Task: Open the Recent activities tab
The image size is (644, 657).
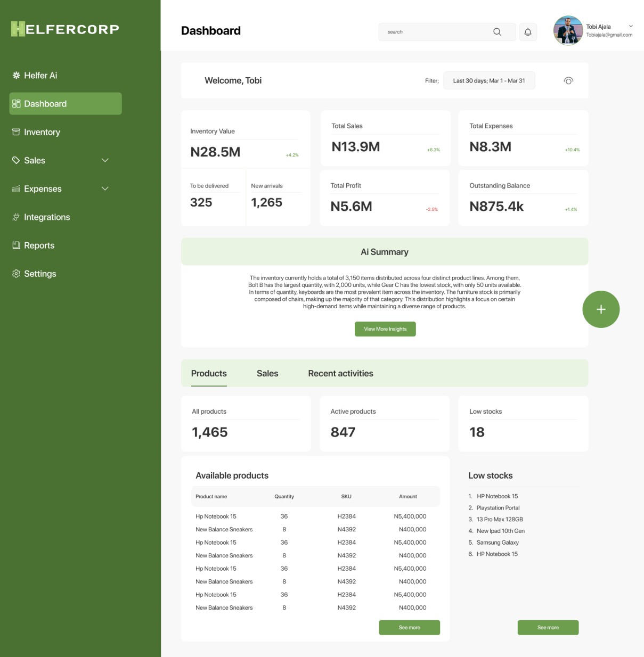Action: click(340, 373)
